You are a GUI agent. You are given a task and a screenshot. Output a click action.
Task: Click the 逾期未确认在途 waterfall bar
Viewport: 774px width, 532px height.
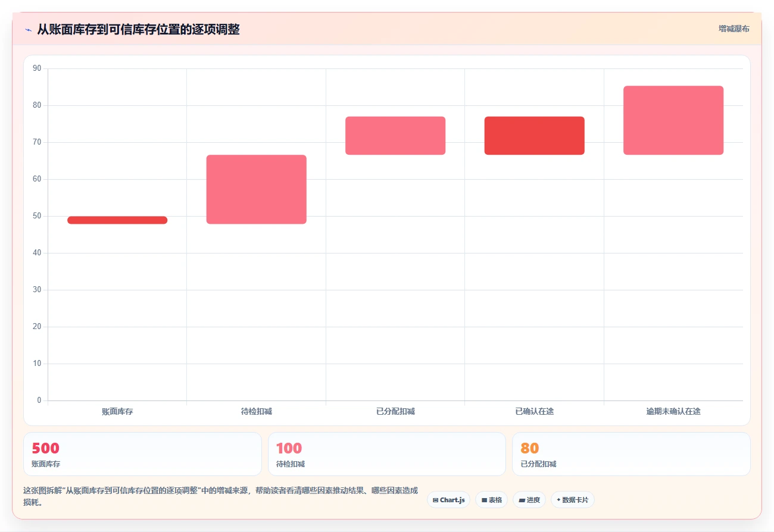click(673, 120)
